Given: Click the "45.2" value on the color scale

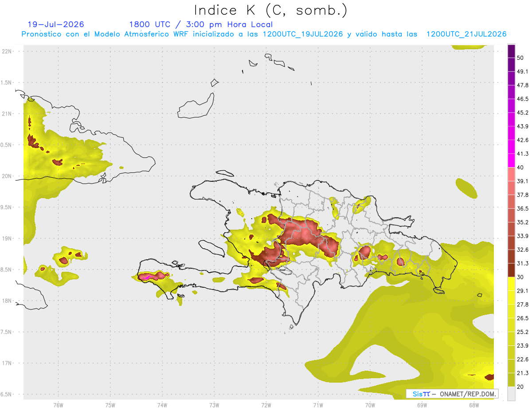Looking at the screenshot, I should [x=522, y=113].
